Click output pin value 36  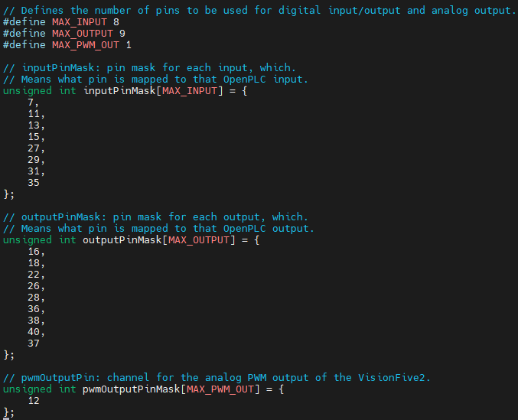34,309
